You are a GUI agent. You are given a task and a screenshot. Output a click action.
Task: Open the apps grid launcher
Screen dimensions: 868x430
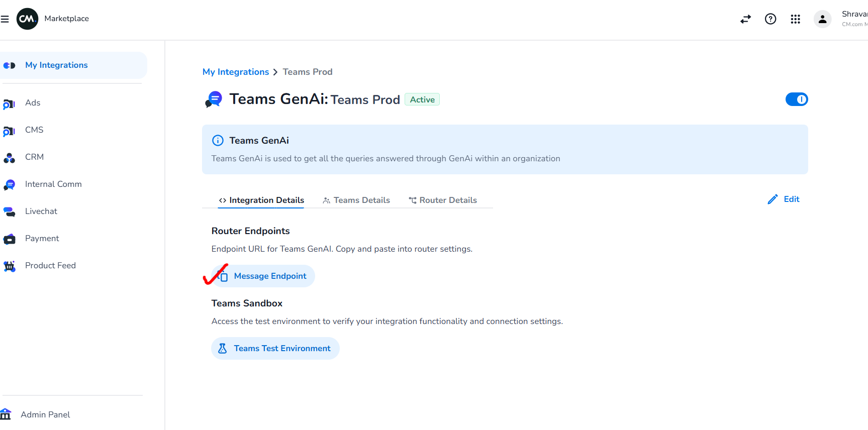pyautogui.click(x=795, y=19)
